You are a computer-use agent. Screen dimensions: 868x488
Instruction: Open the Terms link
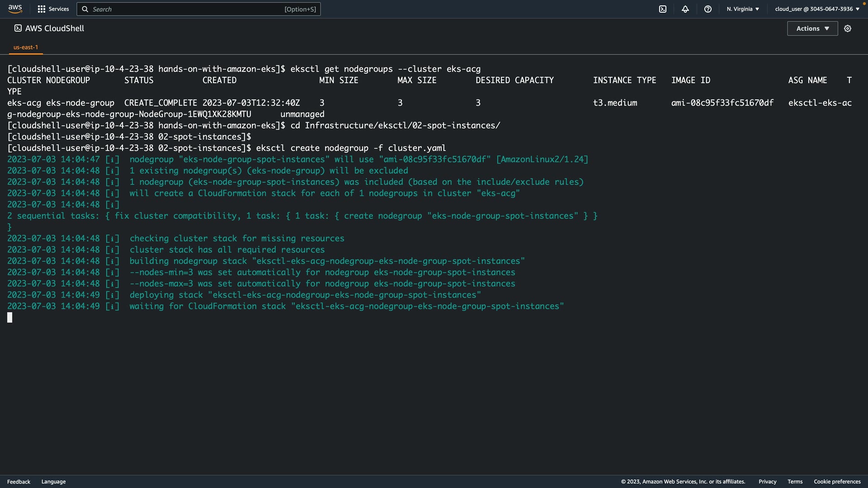[795, 482]
